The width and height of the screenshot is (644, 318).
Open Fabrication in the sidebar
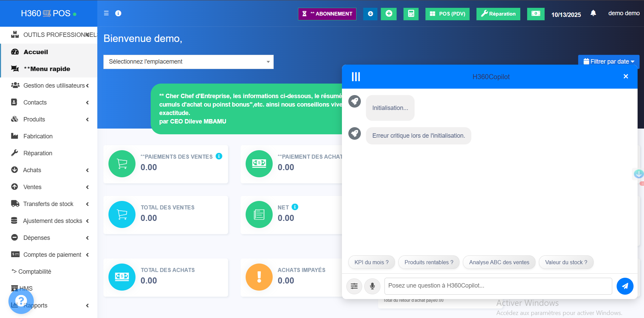tap(38, 136)
